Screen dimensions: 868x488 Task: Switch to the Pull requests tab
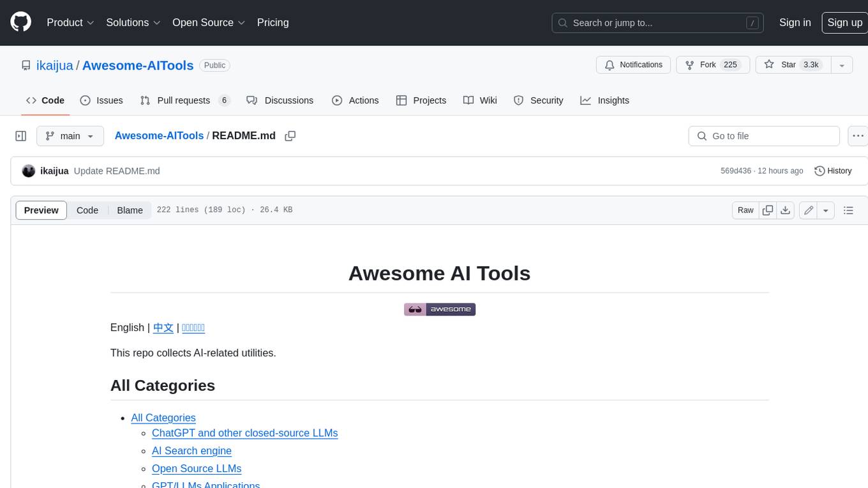[x=184, y=100]
